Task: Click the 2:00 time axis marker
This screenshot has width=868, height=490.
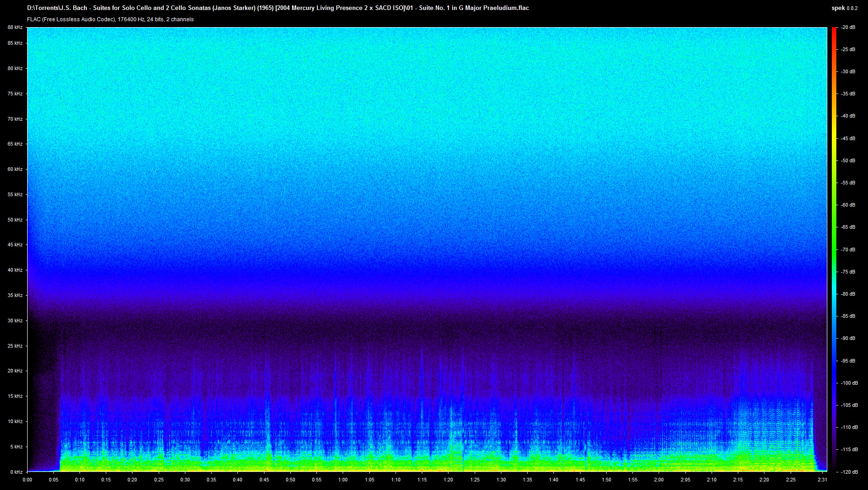Action: point(659,480)
